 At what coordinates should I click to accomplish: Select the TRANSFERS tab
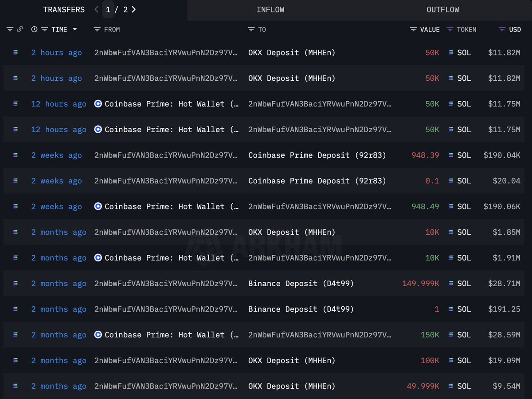[64, 9]
